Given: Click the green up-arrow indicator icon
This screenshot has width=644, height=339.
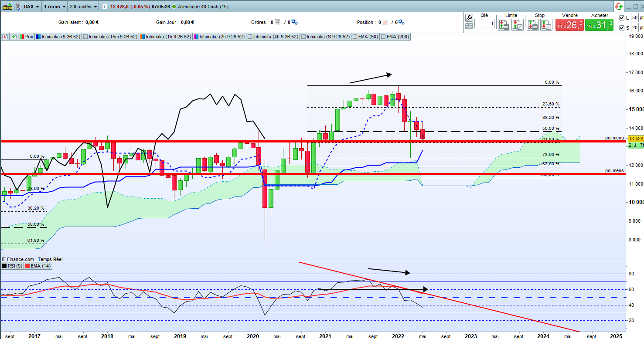Looking at the screenshot, I should tap(14, 37).
